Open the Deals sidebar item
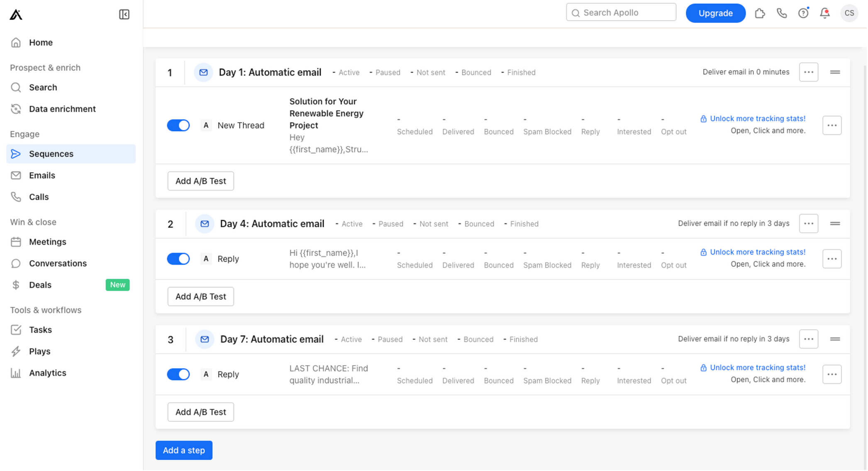Screen dimensions: 868x471 coord(40,285)
